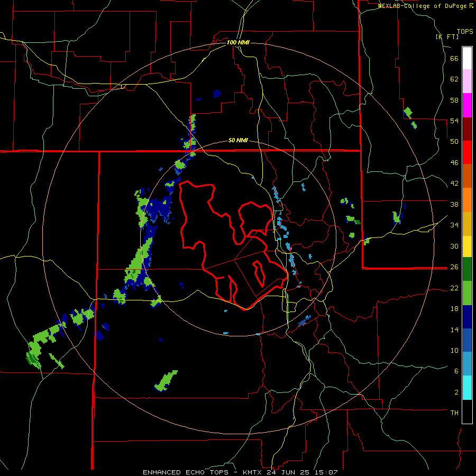Click legend value 6
Image resolution: width=476 pixels, height=476 pixels.
coord(456,371)
